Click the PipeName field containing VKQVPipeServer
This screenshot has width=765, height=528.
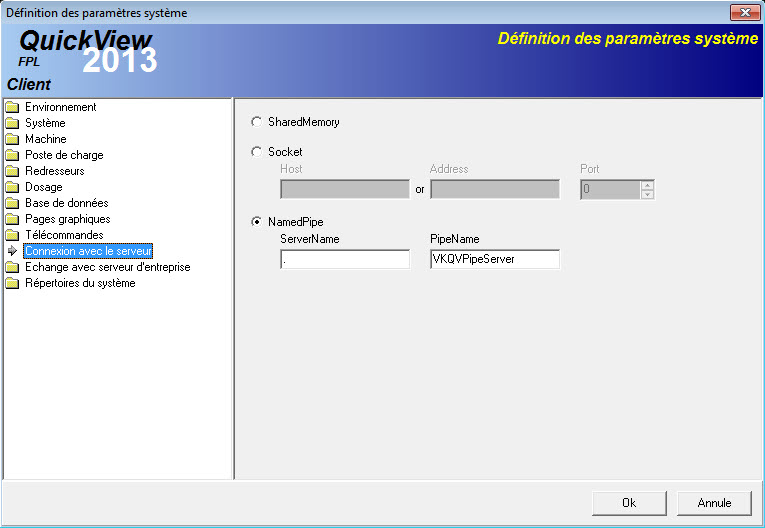[495, 259]
